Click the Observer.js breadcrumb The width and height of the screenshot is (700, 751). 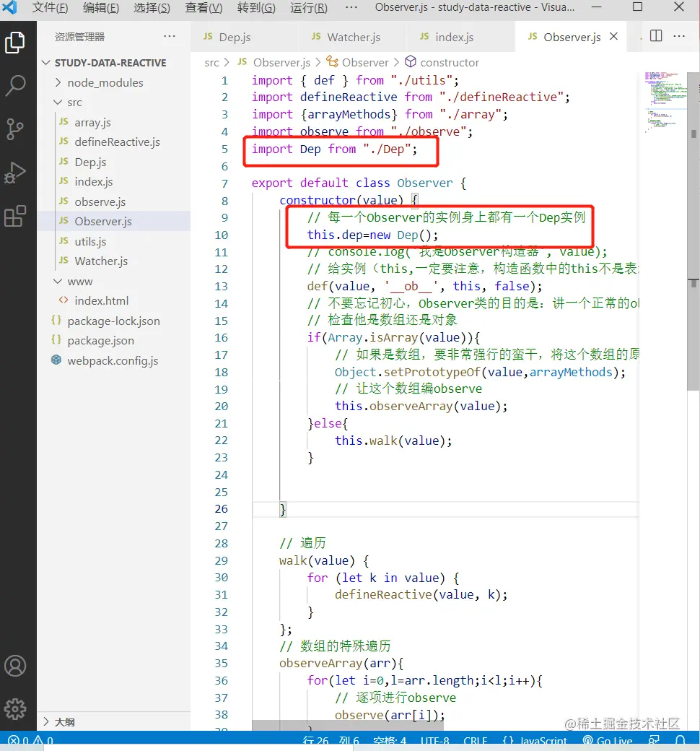(274, 63)
